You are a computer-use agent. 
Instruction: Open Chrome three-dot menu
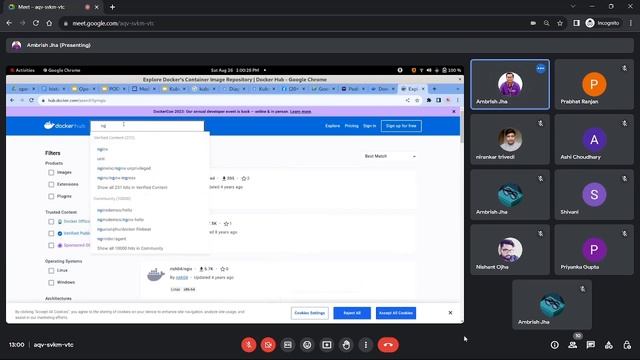(x=631, y=23)
